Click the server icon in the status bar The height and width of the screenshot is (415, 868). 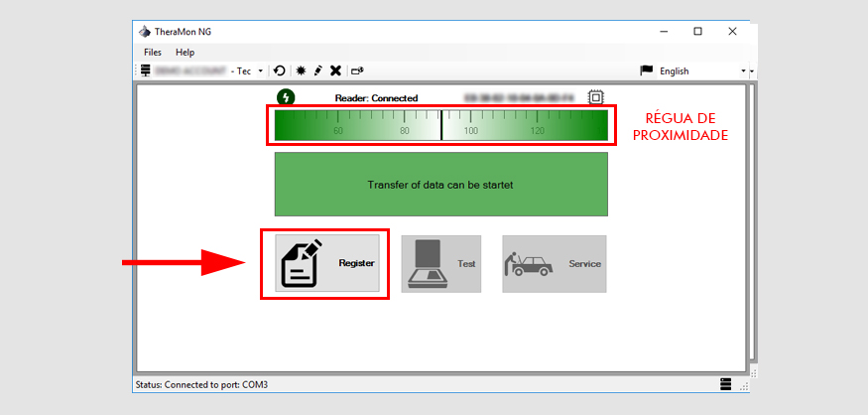[726, 384]
